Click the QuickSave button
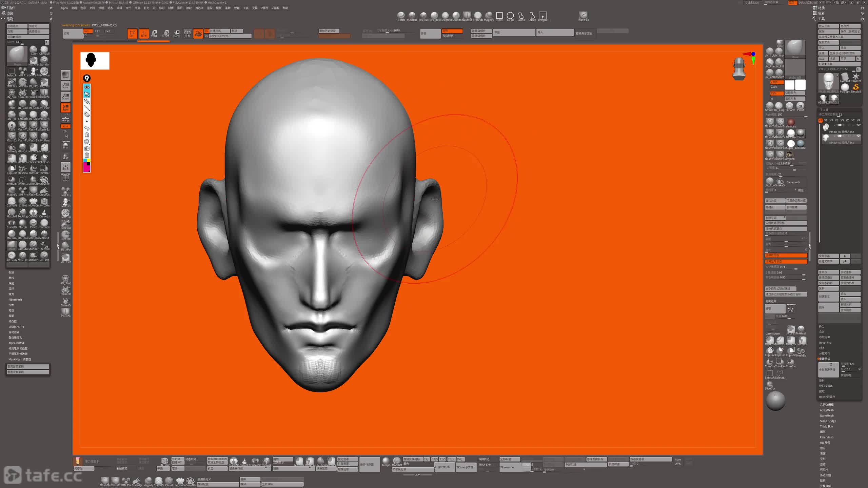This screenshot has height=488, width=868. tap(752, 3)
